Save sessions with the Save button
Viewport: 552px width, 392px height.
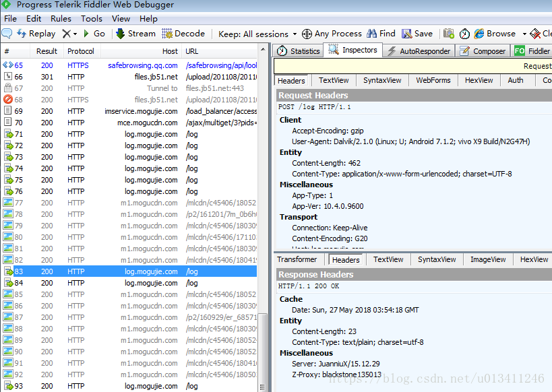(417, 34)
